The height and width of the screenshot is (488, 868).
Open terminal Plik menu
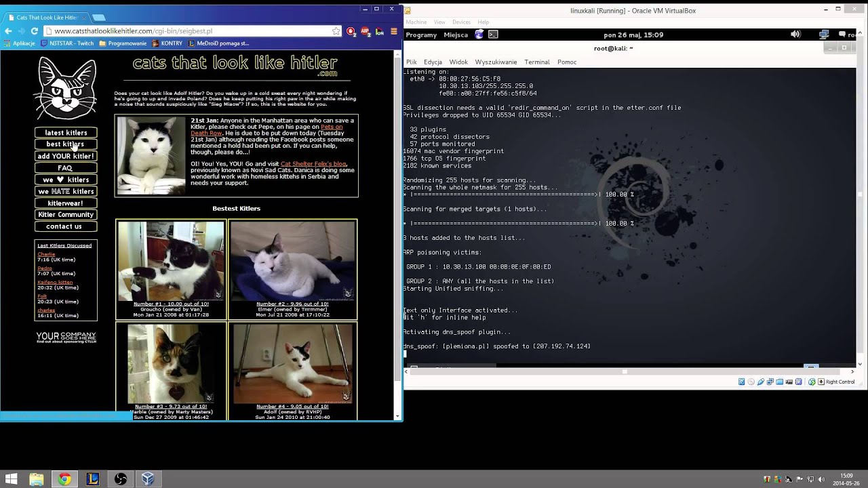click(411, 62)
